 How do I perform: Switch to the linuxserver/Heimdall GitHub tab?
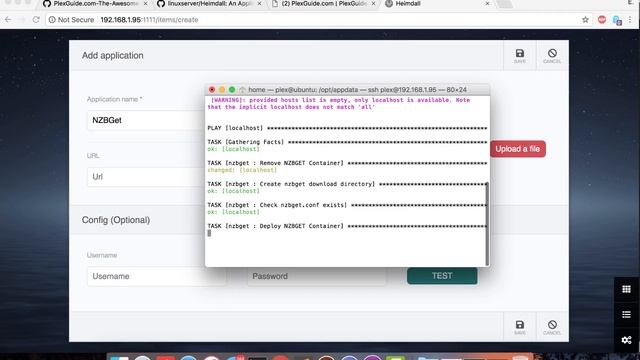[210, 4]
